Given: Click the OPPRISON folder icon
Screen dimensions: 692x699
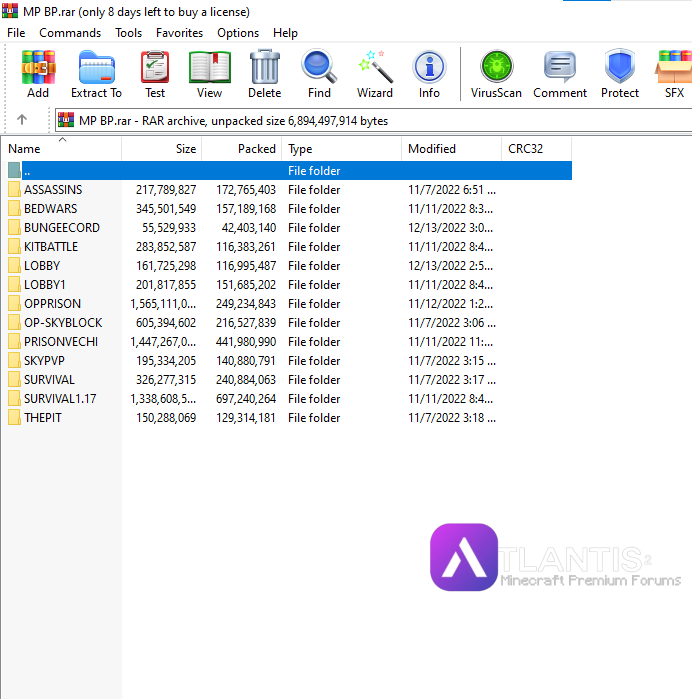Looking at the screenshot, I should click(14, 304).
